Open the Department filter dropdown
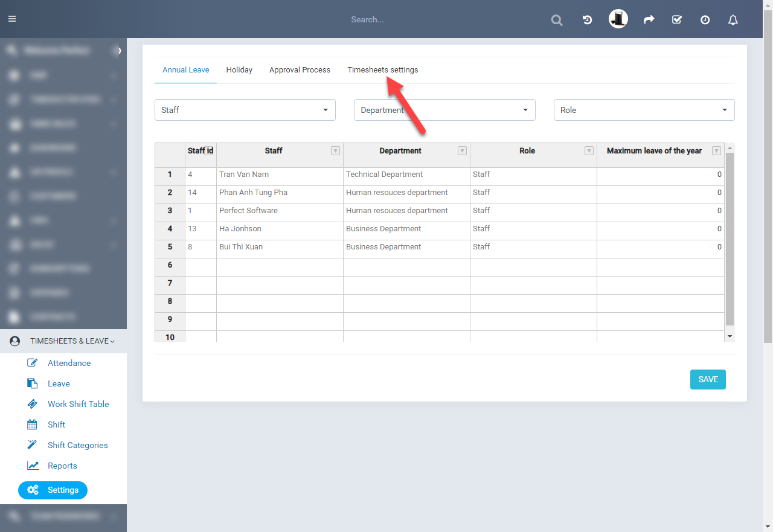 [x=444, y=110]
